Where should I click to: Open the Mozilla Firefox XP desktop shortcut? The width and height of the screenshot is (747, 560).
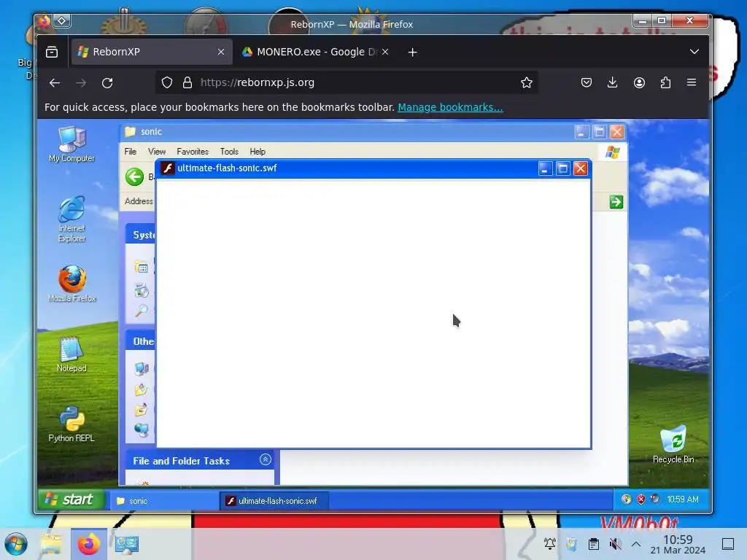coord(72,284)
